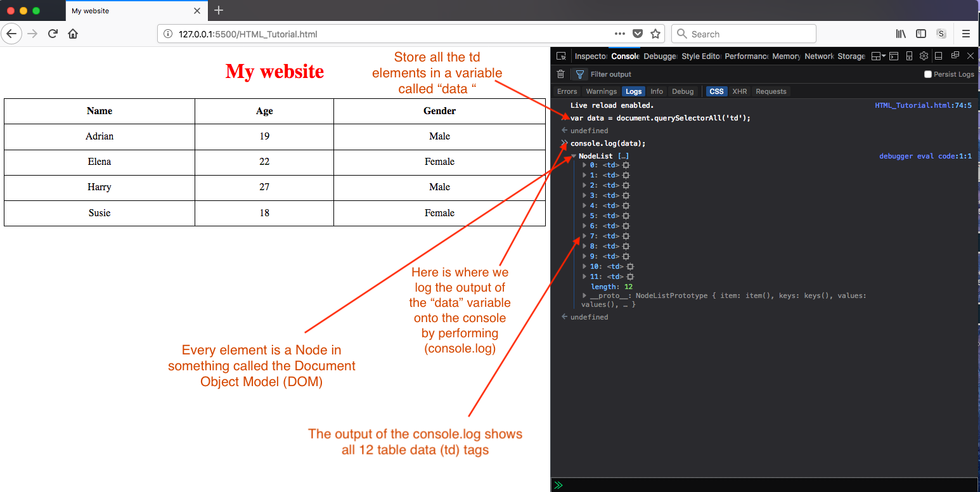Go back to the previous page
Viewport: 980px width, 492px height.
(x=12, y=34)
